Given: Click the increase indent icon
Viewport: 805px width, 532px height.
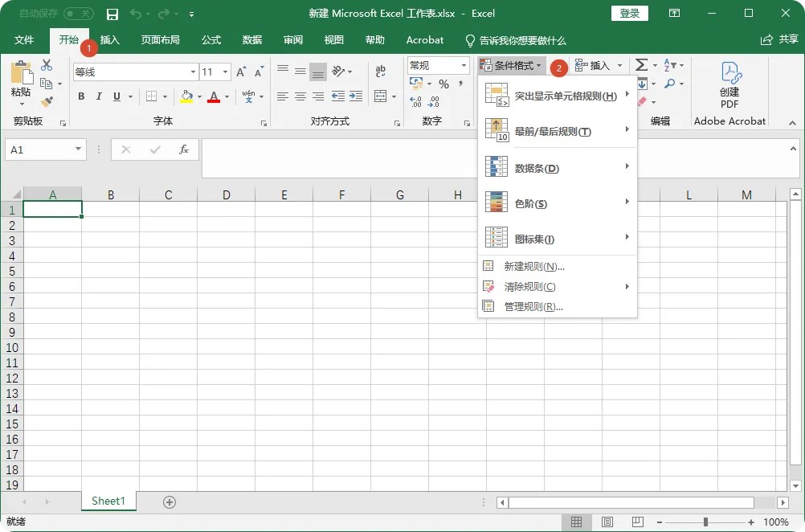Looking at the screenshot, I should pos(356,96).
